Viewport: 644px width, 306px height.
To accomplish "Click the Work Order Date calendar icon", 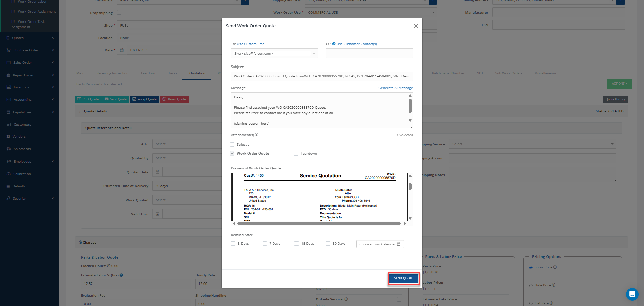I will coord(122,50).
